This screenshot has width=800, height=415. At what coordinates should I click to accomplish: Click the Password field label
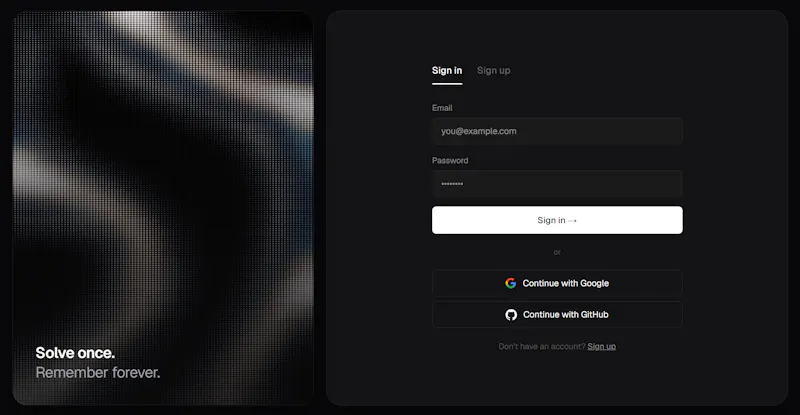tap(450, 160)
